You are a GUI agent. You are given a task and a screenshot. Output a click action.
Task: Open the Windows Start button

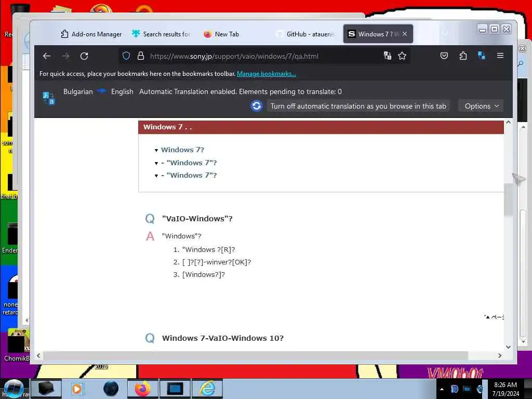pos(14,389)
